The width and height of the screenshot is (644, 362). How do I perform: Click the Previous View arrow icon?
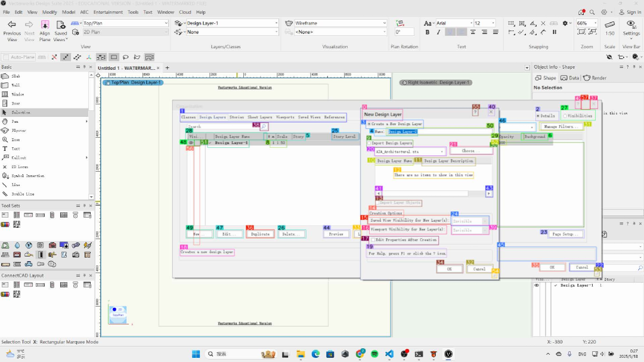click(x=12, y=24)
